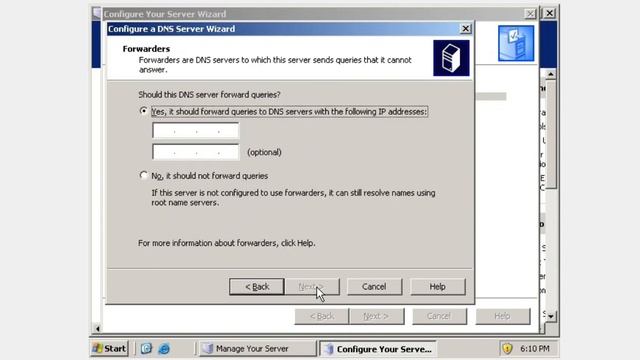Close the Configure Your Server Wizard window
Viewport: 640px width, 360px height.
tap(530, 14)
